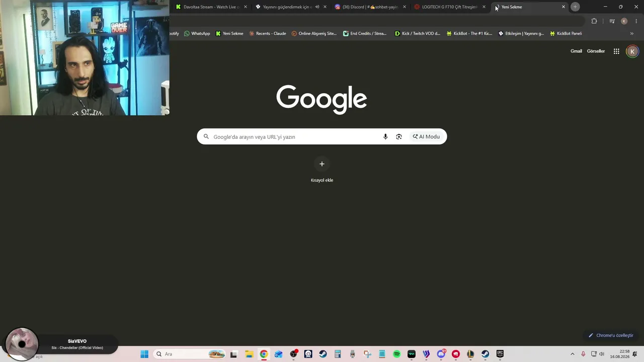644x362 pixels.
Task: Open the Windows Start menu
Action: pos(144,354)
